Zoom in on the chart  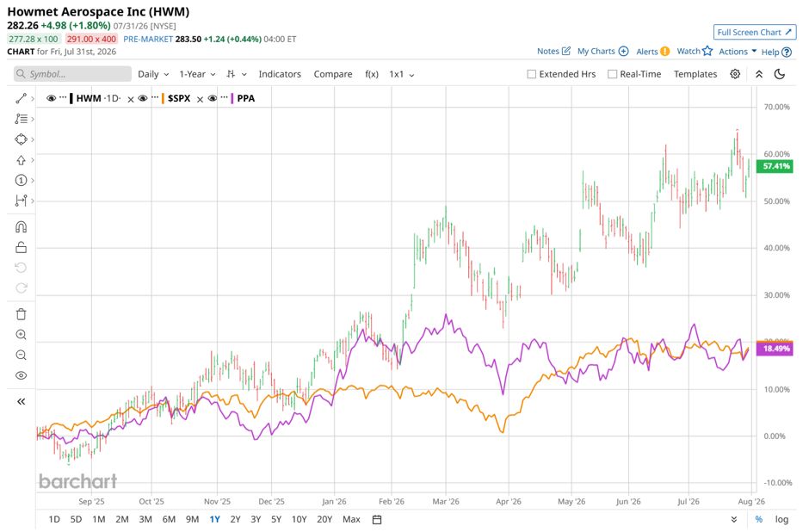[22, 335]
